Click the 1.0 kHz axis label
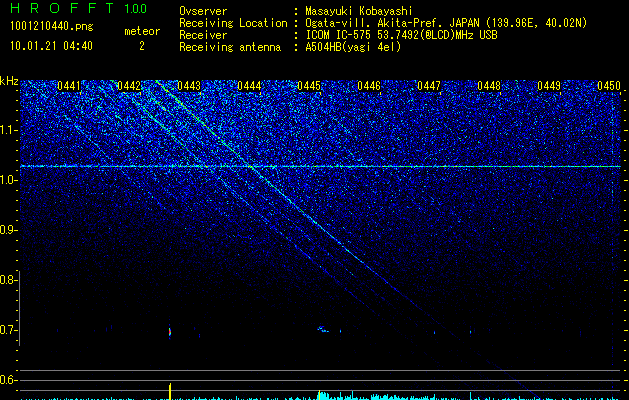The width and height of the screenshot is (629, 400). click(8, 180)
